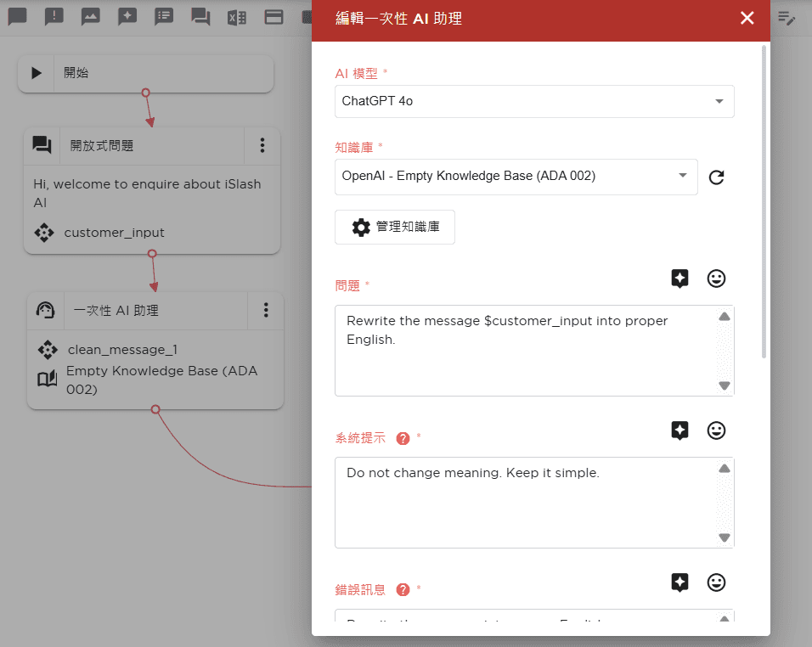Click the output connector below 一次性 AI 助理 node

pos(155,409)
